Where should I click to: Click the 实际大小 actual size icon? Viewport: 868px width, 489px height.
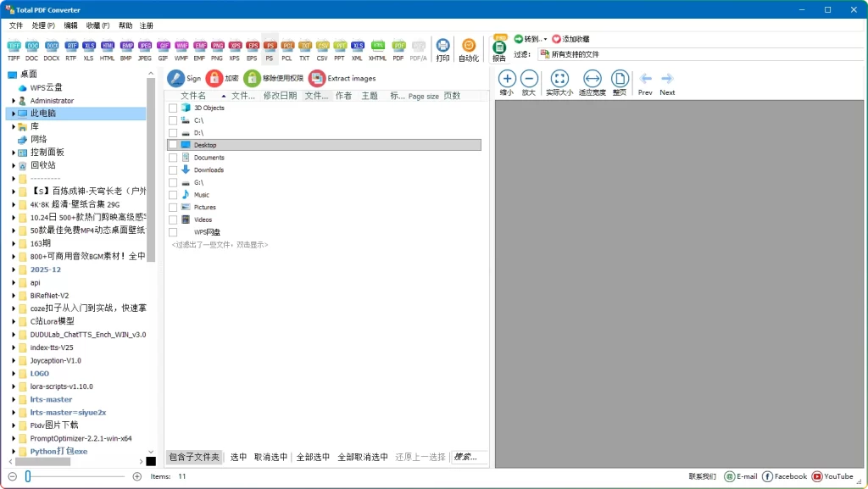[559, 81]
